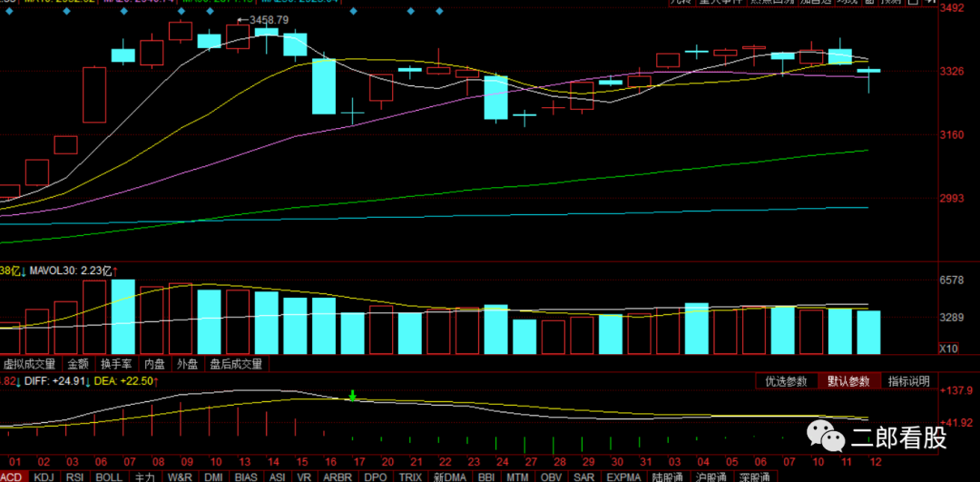Open the 新DMA indicator tab
The height and width of the screenshot is (482, 980).
[x=450, y=477]
